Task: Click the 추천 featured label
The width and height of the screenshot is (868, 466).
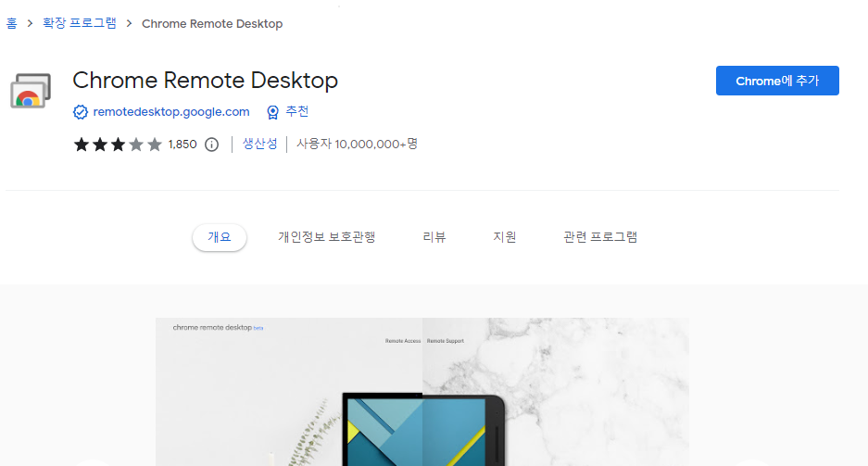Action: tap(296, 111)
